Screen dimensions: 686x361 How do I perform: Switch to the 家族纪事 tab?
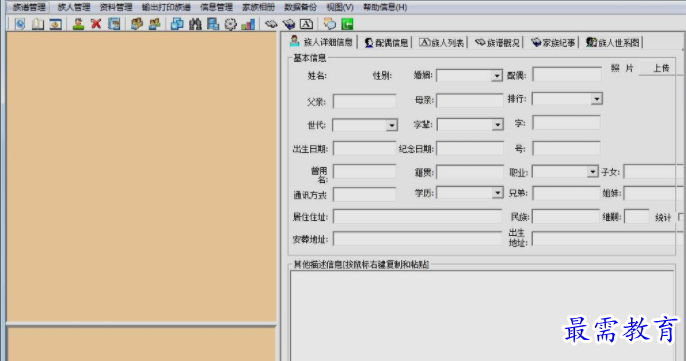(x=553, y=42)
